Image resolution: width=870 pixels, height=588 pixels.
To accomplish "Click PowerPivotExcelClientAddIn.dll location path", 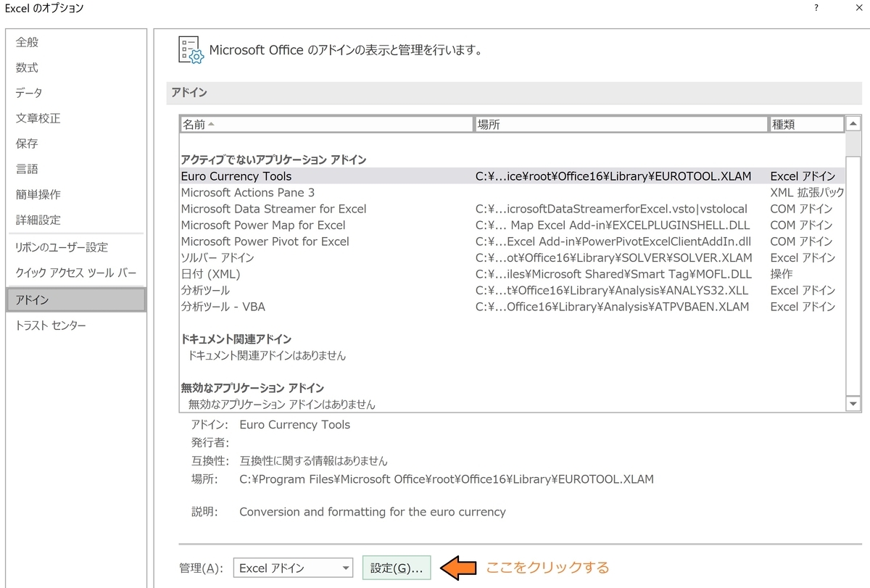I will [613, 241].
